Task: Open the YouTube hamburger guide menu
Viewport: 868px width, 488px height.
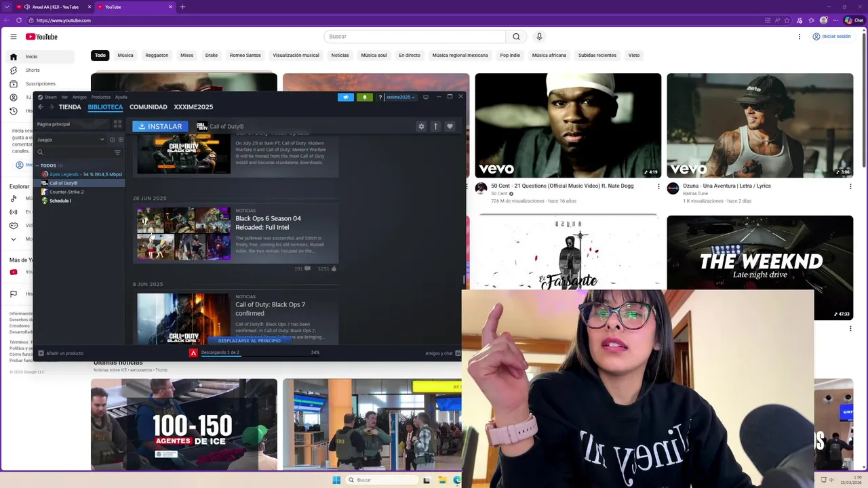Action: click(14, 37)
